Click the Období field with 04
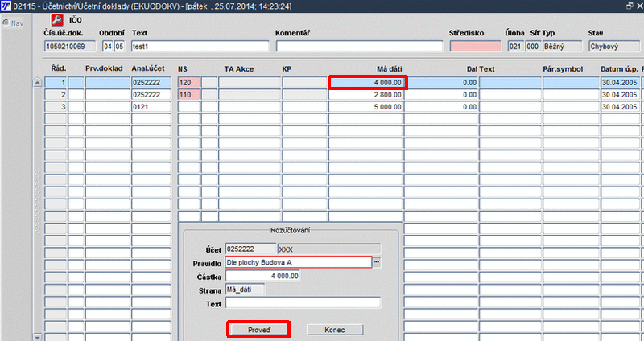The width and height of the screenshot is (644, 341). [108, 47]
